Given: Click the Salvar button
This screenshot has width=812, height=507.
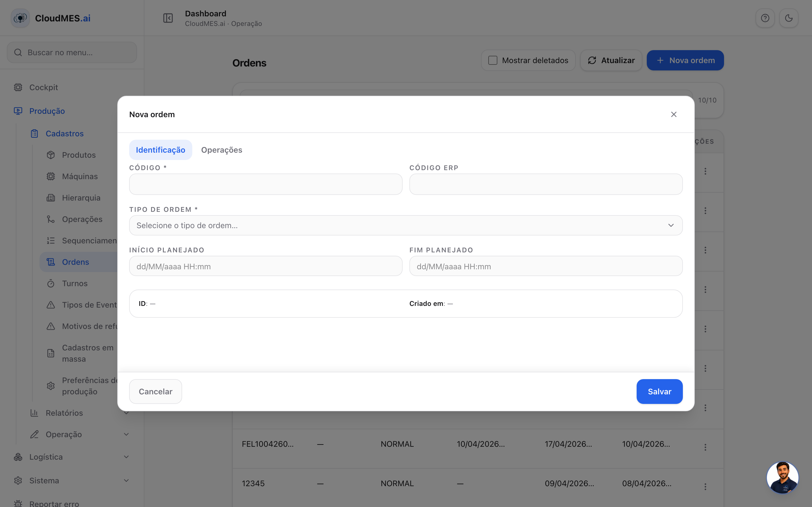Looking at the screenshot, I should coord(659,392).
